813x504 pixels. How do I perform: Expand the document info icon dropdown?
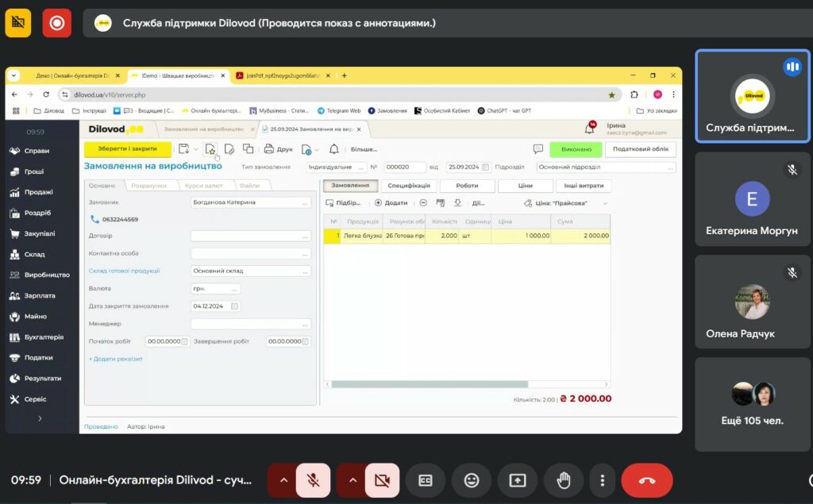click(x=317, y=150)
